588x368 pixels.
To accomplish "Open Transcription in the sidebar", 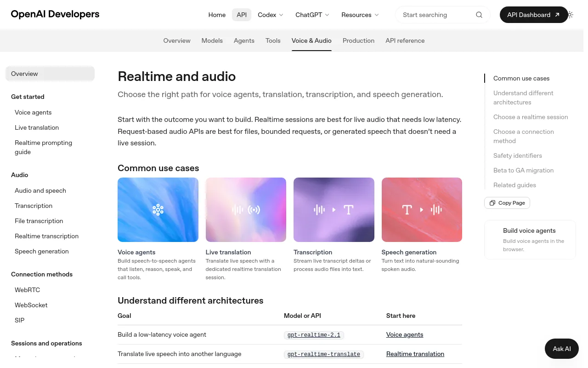I will [34, 206].
